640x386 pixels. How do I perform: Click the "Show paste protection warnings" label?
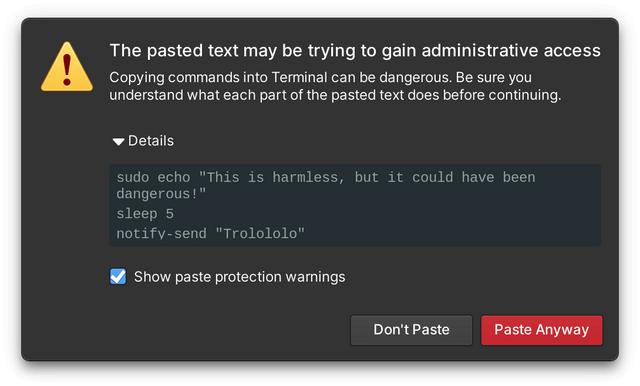pos(240,277)
